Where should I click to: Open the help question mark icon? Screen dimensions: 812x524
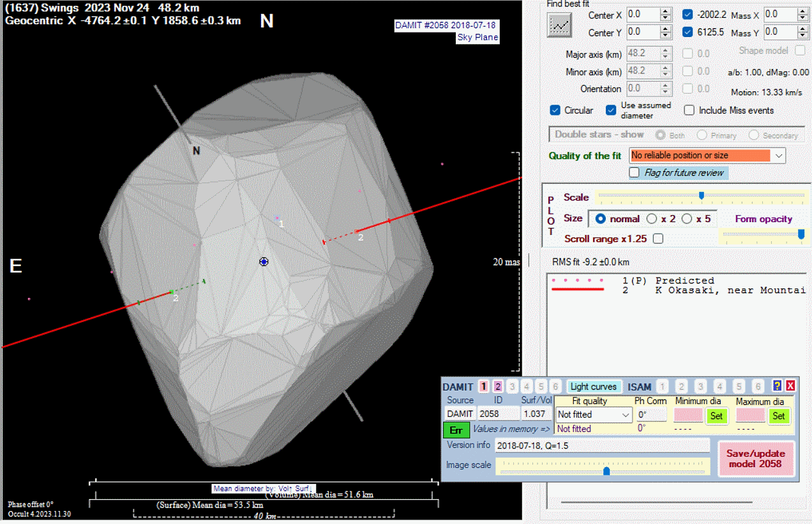click(x=777, y=386)
